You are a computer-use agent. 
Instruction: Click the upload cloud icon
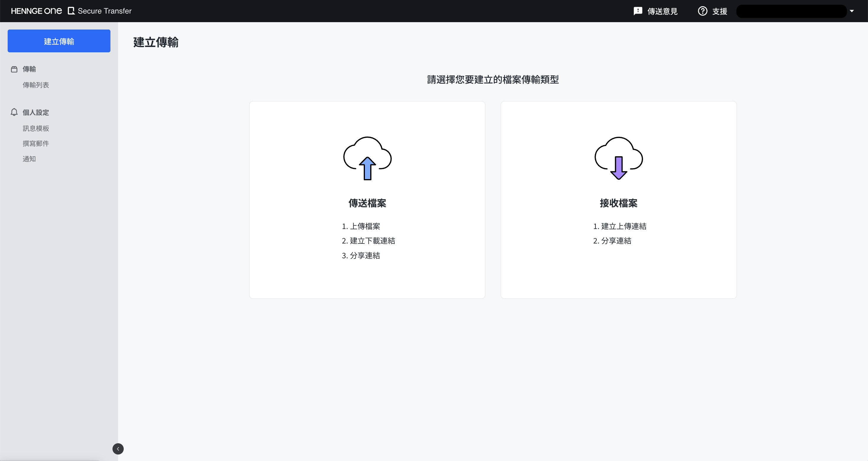[x=367, y=158]
